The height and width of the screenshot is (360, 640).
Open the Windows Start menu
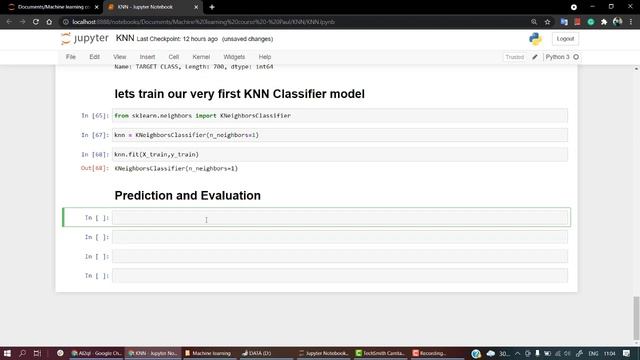7,353
